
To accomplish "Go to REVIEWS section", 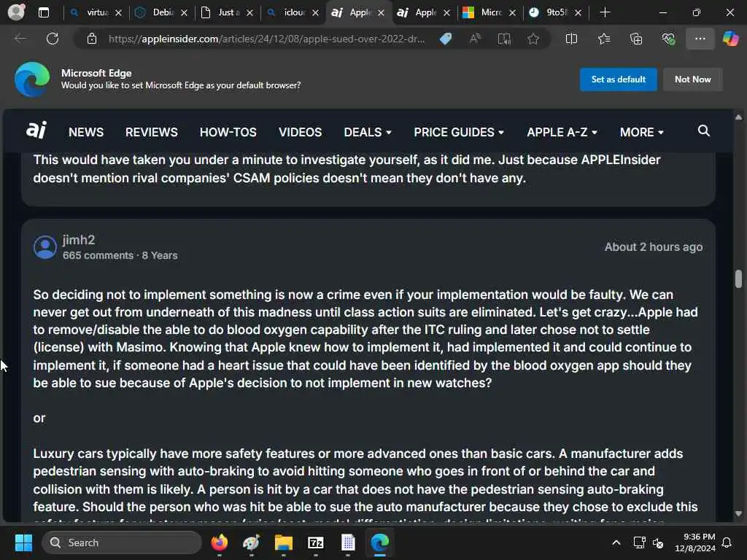I will (152, 132).
